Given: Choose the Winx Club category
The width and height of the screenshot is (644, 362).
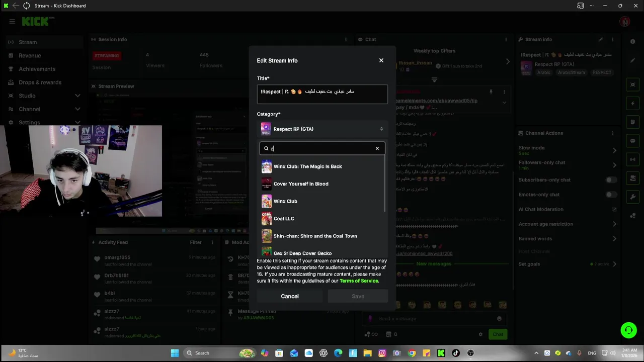Looking at the screenshot, I should [x=322, y=201].
